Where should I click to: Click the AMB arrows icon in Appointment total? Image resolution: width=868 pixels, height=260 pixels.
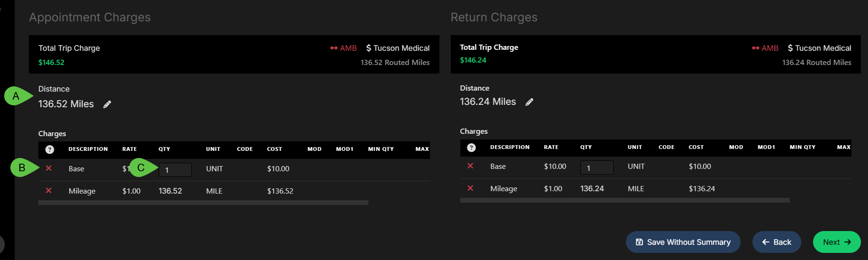tap(334, 48)
